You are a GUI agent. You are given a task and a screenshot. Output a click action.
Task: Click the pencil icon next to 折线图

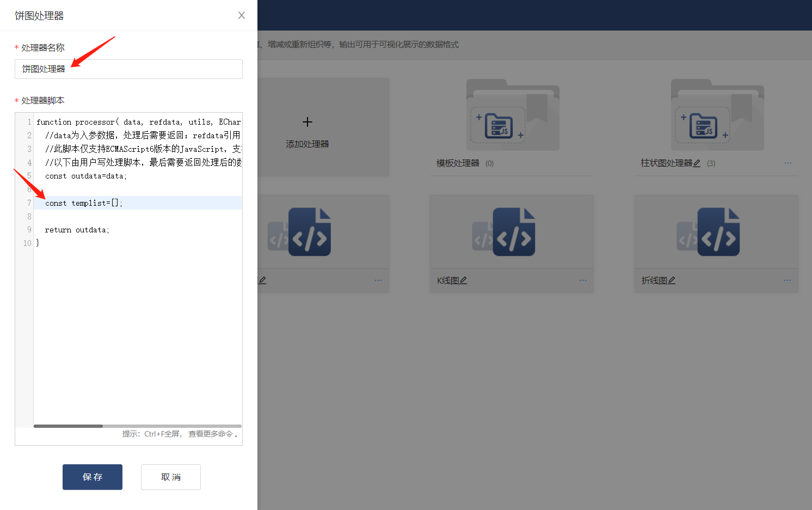[672, 280]
